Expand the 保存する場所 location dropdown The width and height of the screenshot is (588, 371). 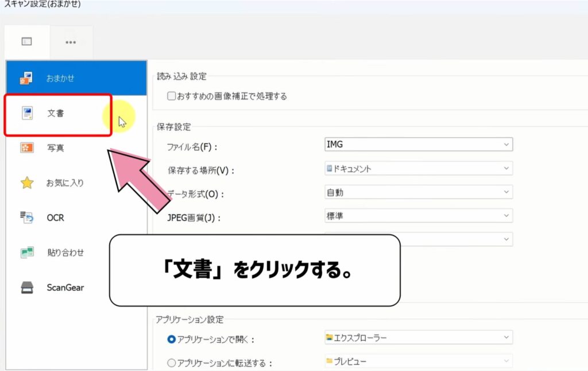[506, 168]
